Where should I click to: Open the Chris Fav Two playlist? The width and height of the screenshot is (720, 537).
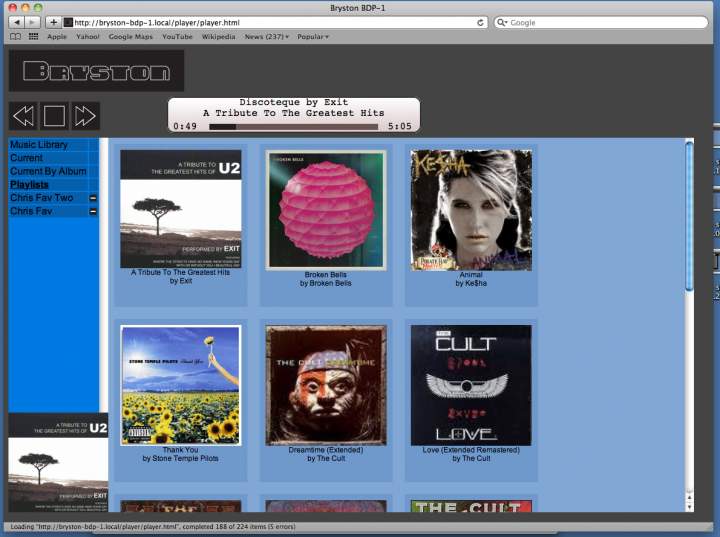point(41,198)
